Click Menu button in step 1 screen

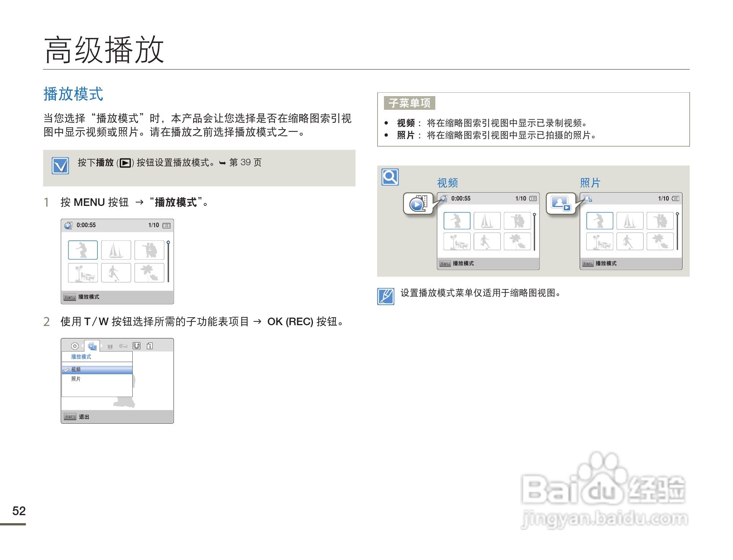[x=70, y=297]
